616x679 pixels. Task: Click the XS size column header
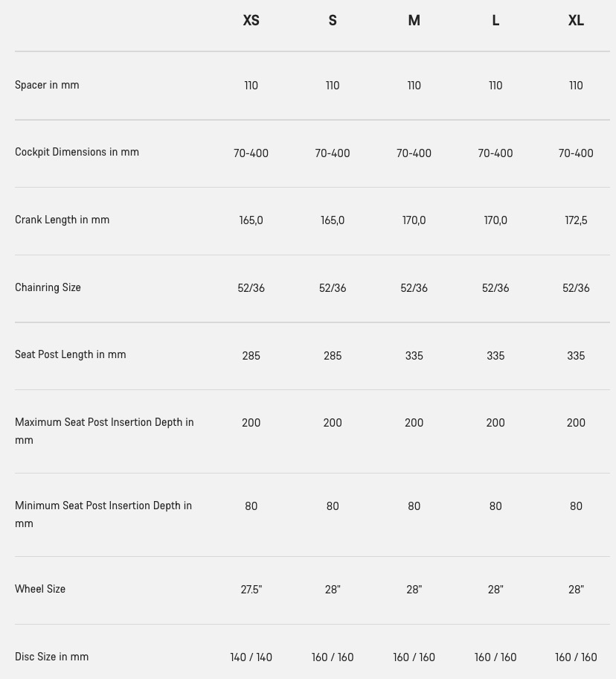tap(251, 20)
